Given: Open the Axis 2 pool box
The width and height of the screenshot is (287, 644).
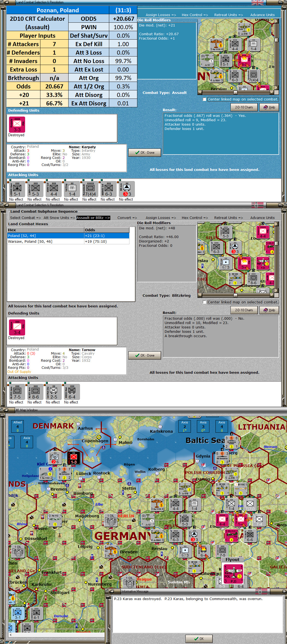Looking at the screenshot, I should click(x=185, y=426).
